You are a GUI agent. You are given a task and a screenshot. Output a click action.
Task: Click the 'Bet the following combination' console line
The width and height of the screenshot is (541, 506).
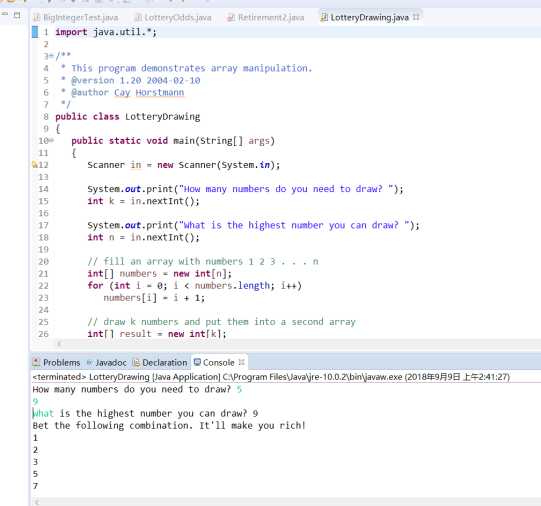[169, 426]
